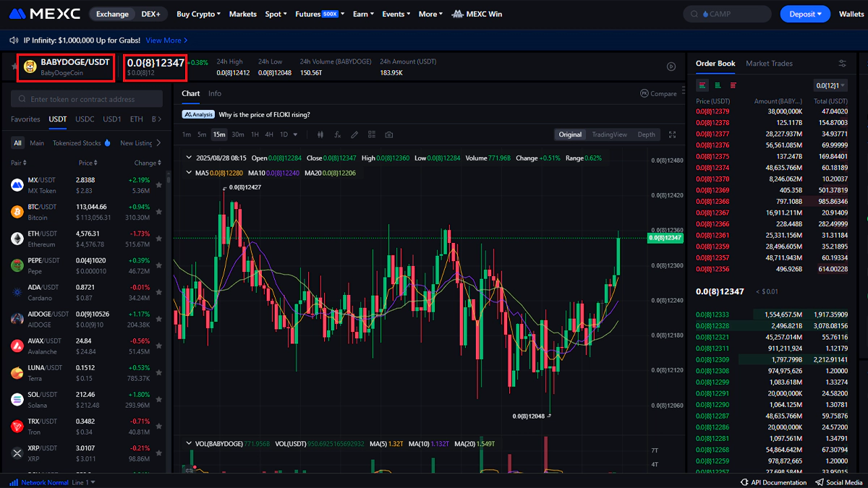Open the chart layout grid icon
868x488 pixels.
[x=372, y=134]
